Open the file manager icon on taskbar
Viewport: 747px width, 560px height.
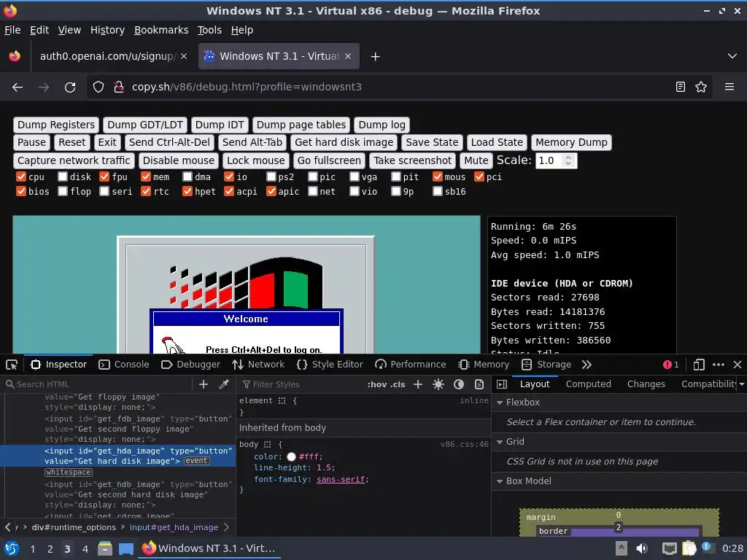pyautogui.click(x=105, y=548)
